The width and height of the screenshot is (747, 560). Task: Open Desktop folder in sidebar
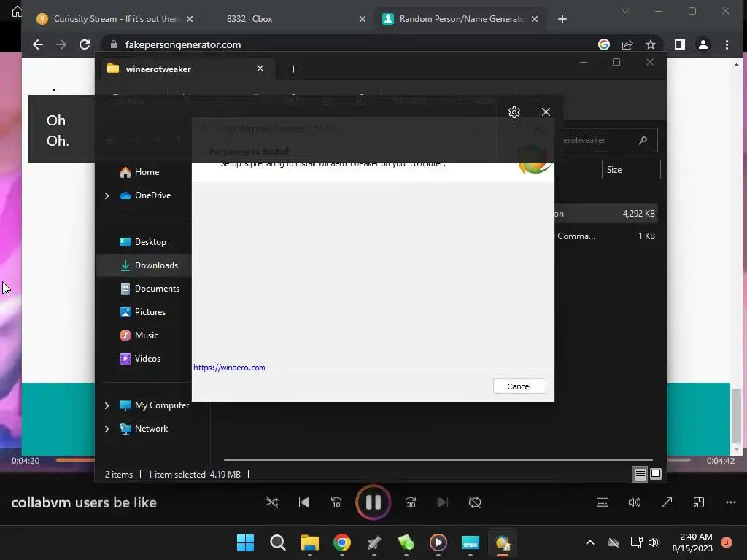[x=142, y=242]
